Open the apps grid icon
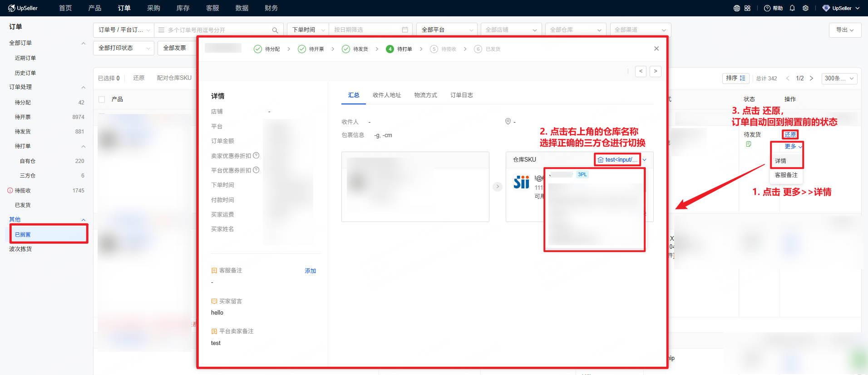 747,8
